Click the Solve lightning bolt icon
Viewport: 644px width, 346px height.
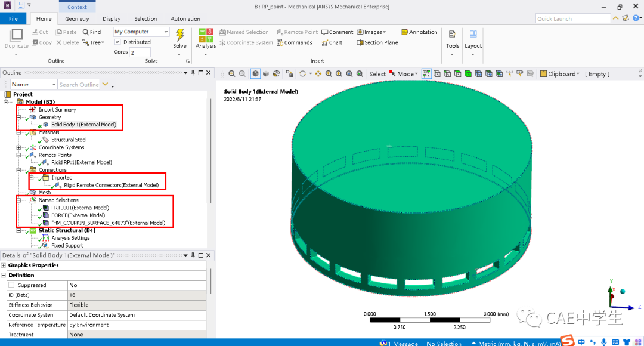(x=180, y=35)
